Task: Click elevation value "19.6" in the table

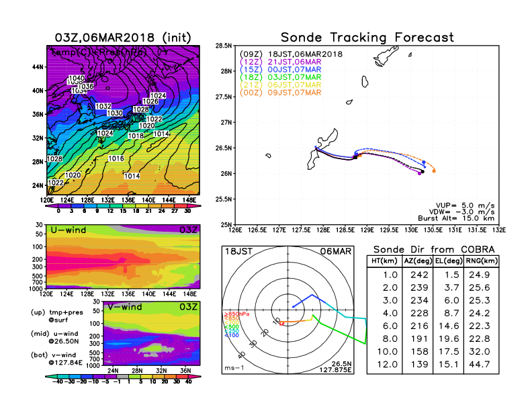Action: 449,338
